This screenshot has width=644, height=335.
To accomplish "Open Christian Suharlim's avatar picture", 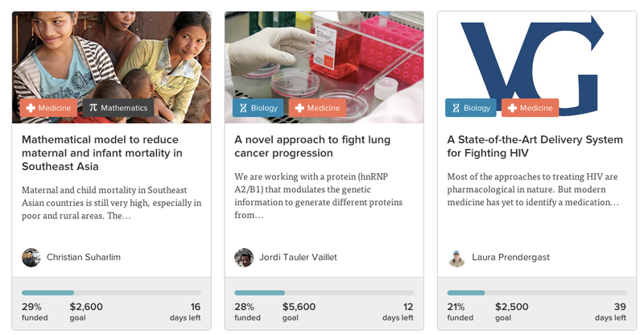I will 31,258.
